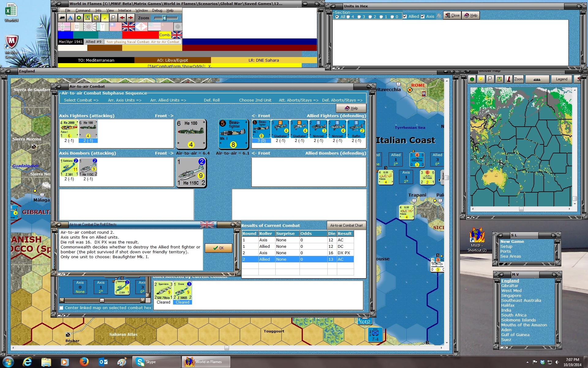Click the Close button in Units in Hex

[452, 15]
